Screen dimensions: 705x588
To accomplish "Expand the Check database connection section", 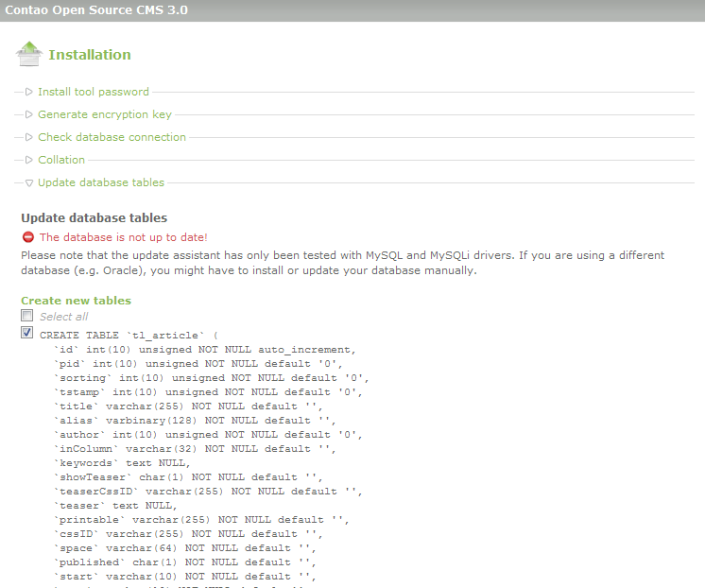I will point(112,137).
